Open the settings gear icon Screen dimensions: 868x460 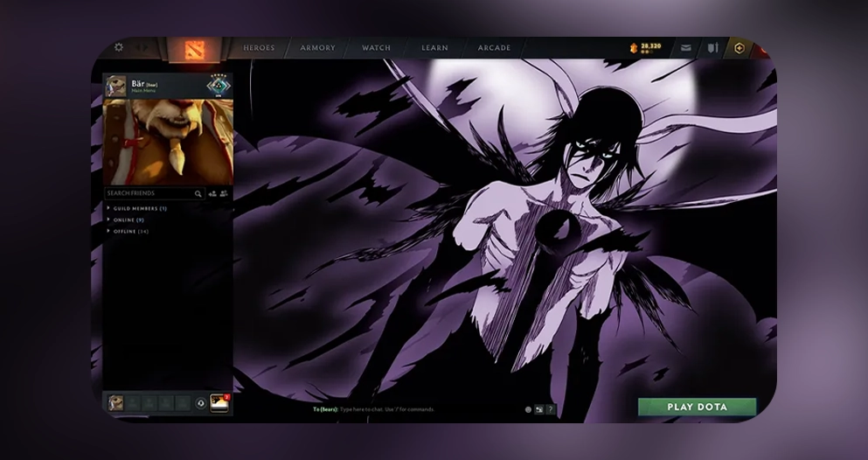click(119, 47)
